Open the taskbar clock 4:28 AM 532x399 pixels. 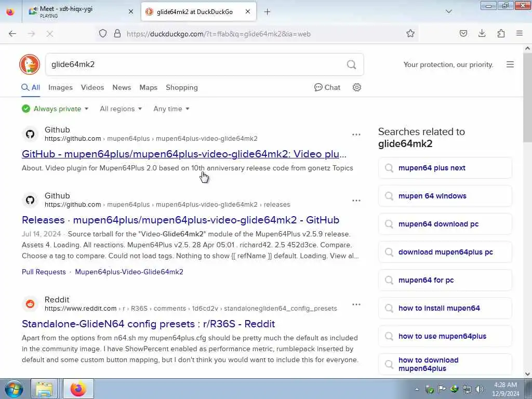pos(506,389)
